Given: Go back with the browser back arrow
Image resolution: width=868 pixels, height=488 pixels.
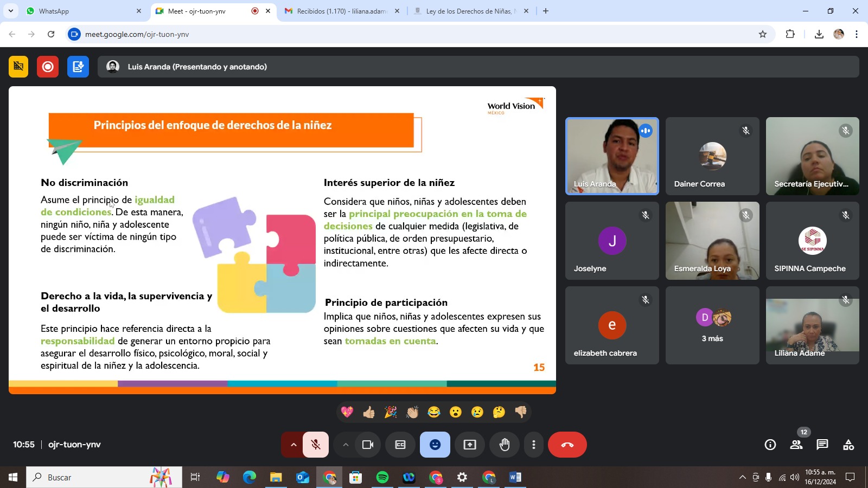Looking at the screenshot, I should (12, 34).
